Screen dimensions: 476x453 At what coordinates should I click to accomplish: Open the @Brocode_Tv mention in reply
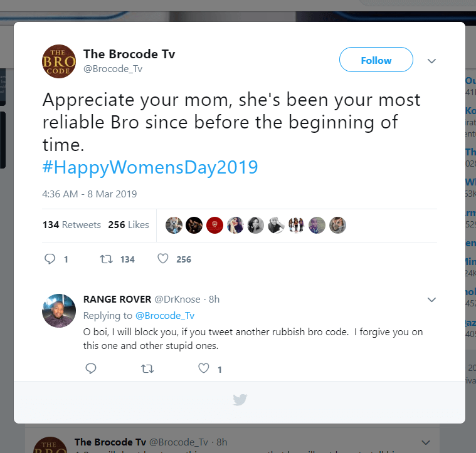(x=165, y=316)
